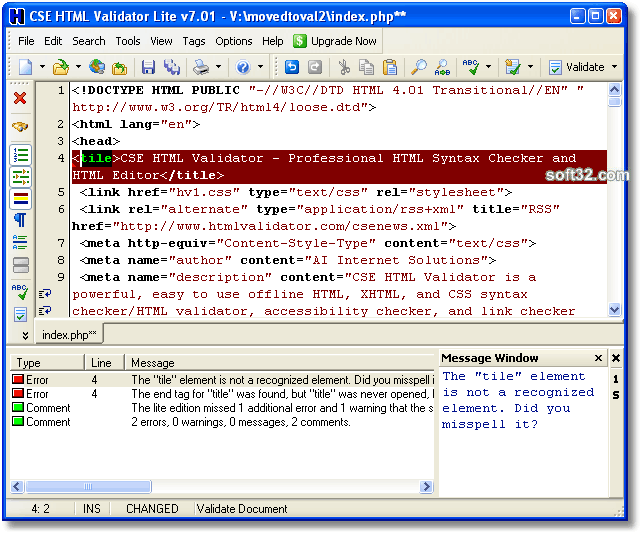Open the notepad tools dropdown arrow

(531, 67)
